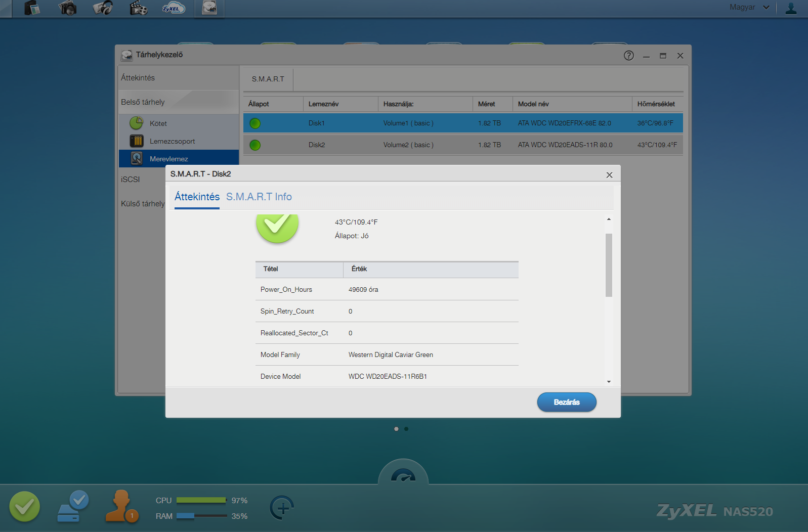Sort by Méret column header
The width and height of the screenshot is (808, 532).
point(492,104)
